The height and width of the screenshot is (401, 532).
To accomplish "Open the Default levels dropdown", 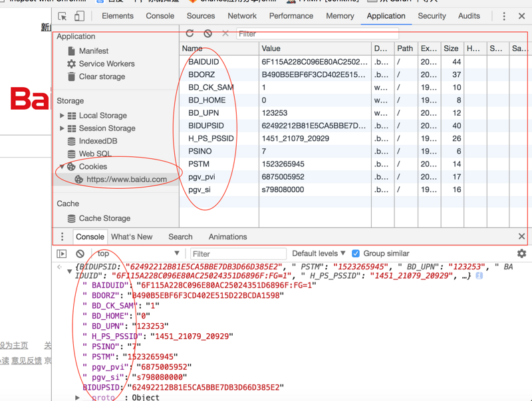I will point(319,253).
